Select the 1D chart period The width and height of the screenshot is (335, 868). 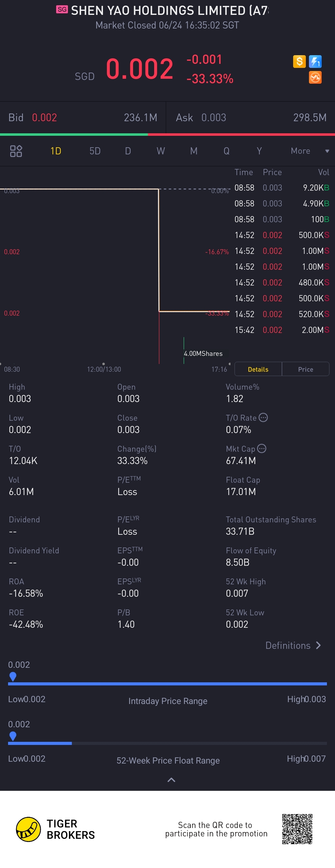point(56,151)
